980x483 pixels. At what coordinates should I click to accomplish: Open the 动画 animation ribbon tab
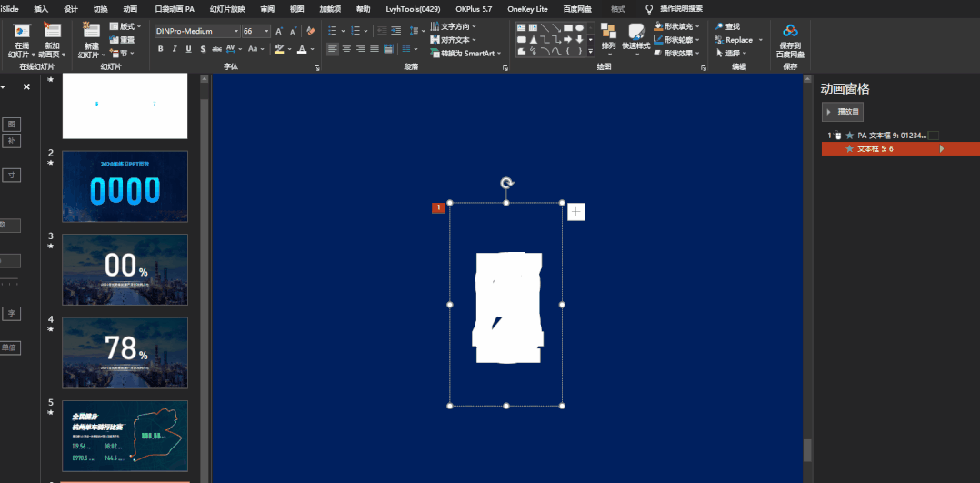click(130, 9)
